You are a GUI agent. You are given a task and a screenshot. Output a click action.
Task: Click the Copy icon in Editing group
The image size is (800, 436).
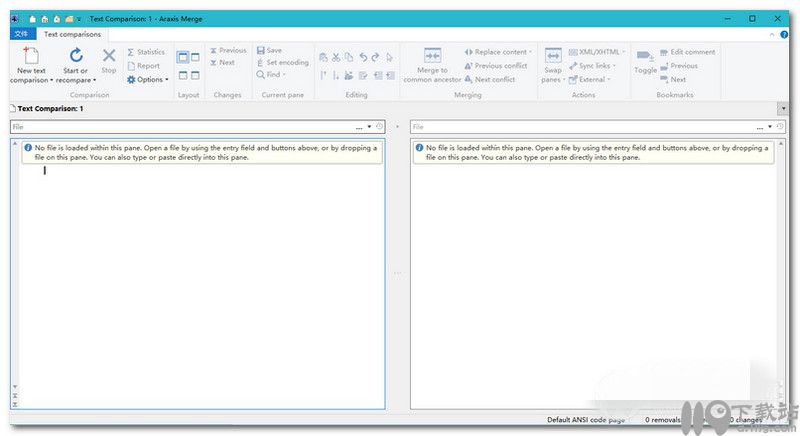pos(349,57)
